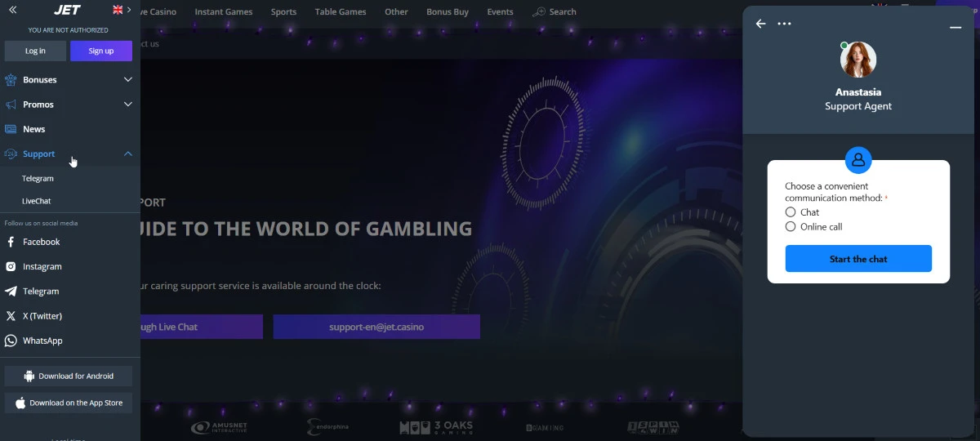980x441 pixels.
Task: Select the Online call radio option
Action: point(791,227)
